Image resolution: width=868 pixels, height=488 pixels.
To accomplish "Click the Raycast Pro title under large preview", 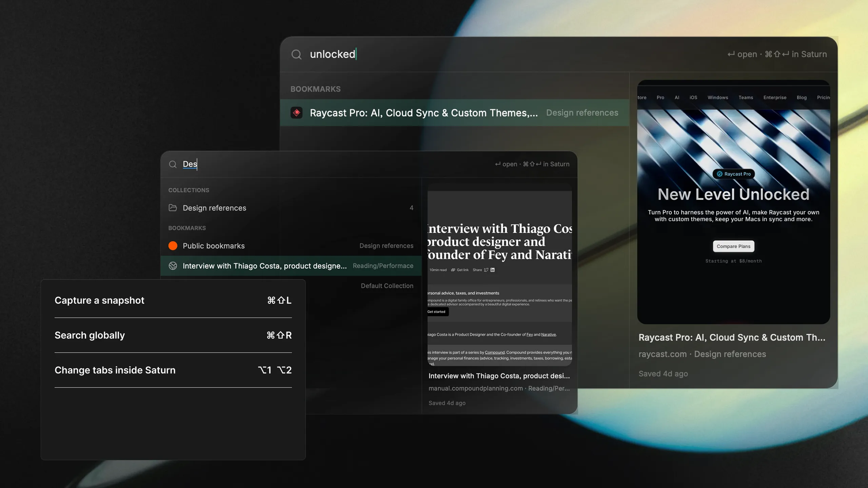I will click(732, 338).
